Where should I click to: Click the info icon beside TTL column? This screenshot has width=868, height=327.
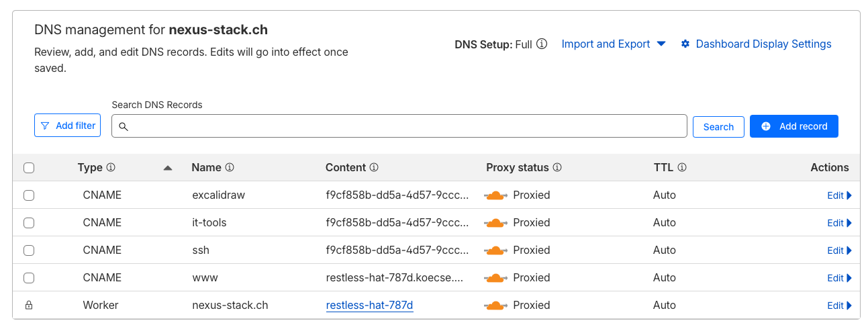(x=682, y=168)
